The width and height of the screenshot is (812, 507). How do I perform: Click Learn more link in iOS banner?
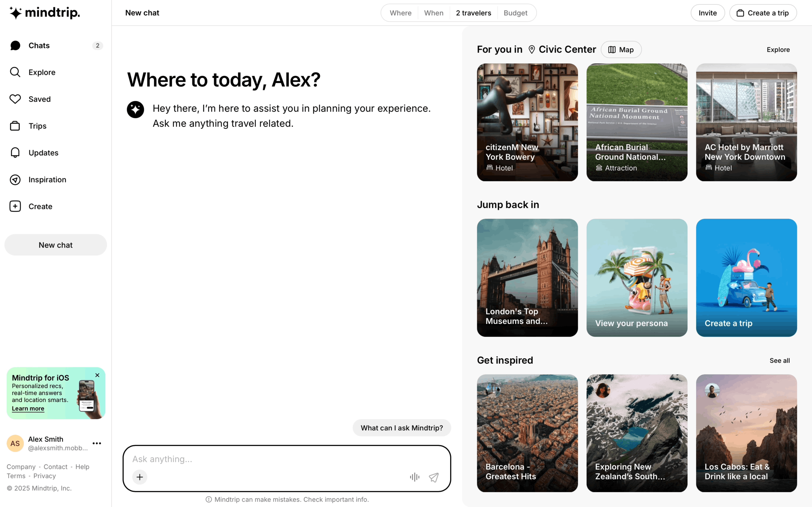point(28,408)
